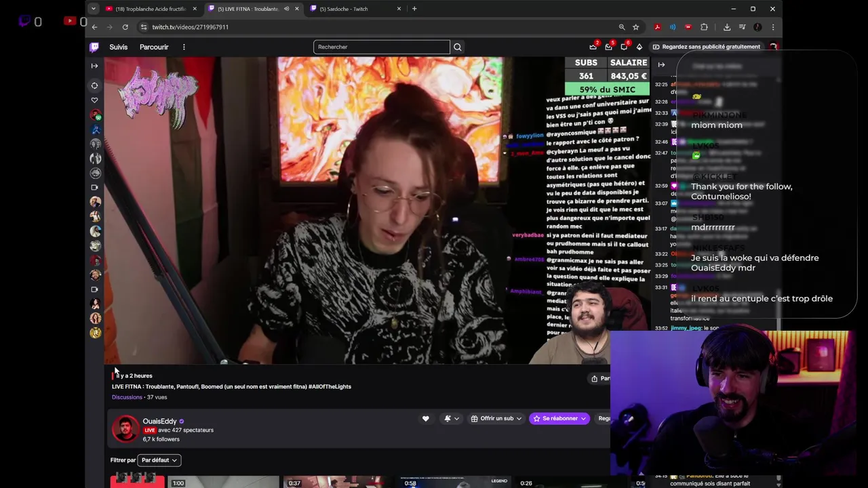Focus the Rechercher search field
The width and height of the screenshot is (868, 488).
pos(381,47)
